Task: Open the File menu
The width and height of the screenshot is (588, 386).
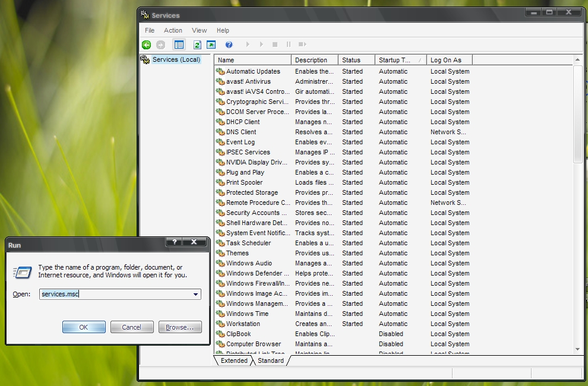Action: tap(150, 30)
